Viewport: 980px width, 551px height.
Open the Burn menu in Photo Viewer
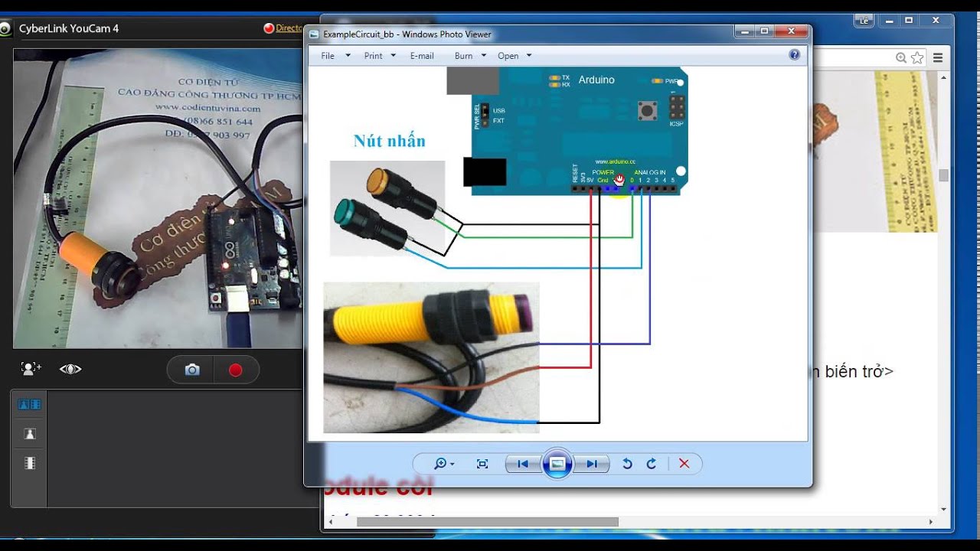[463, 56]
